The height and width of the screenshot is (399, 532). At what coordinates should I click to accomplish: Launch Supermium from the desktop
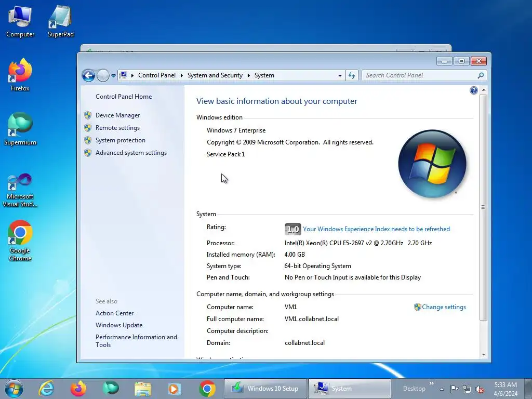pyautogui.click(x=20, y=129)
